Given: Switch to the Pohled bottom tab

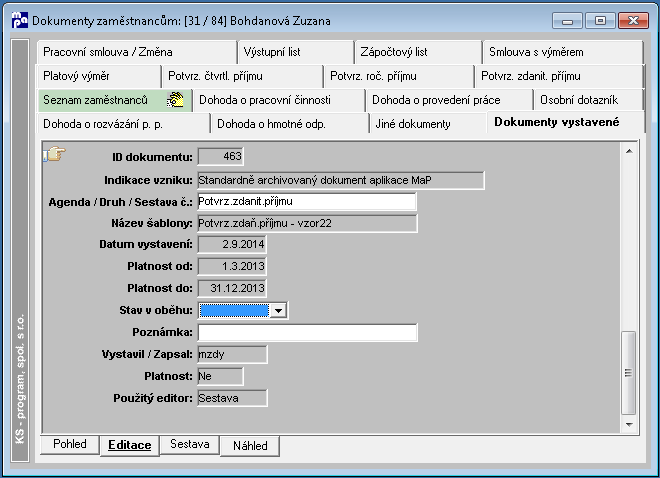Looking at the screenshot, I should click(70, 444).
